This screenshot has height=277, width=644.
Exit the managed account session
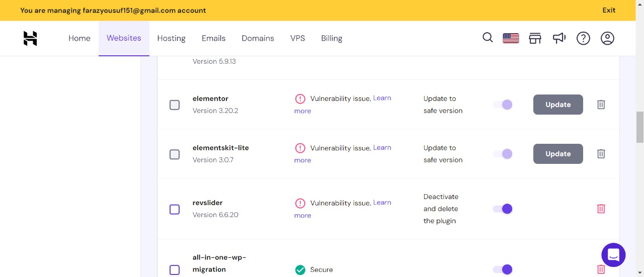coord(609,10)
